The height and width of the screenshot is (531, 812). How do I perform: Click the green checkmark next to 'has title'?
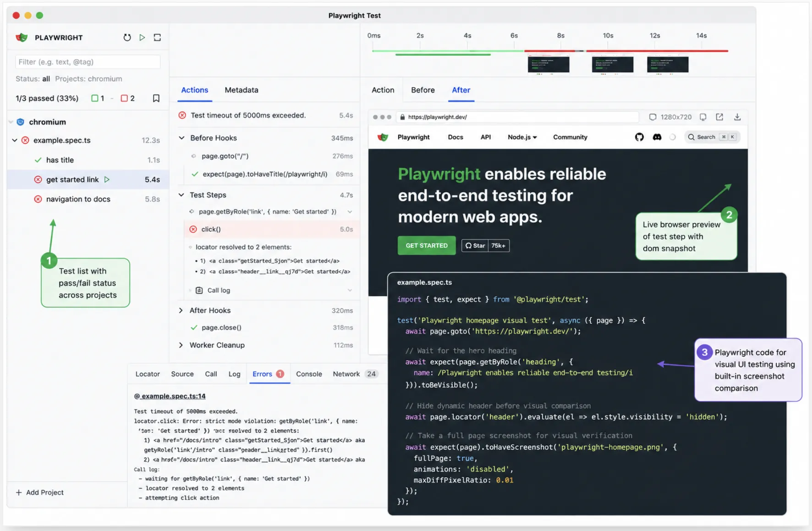pos(38,160)
